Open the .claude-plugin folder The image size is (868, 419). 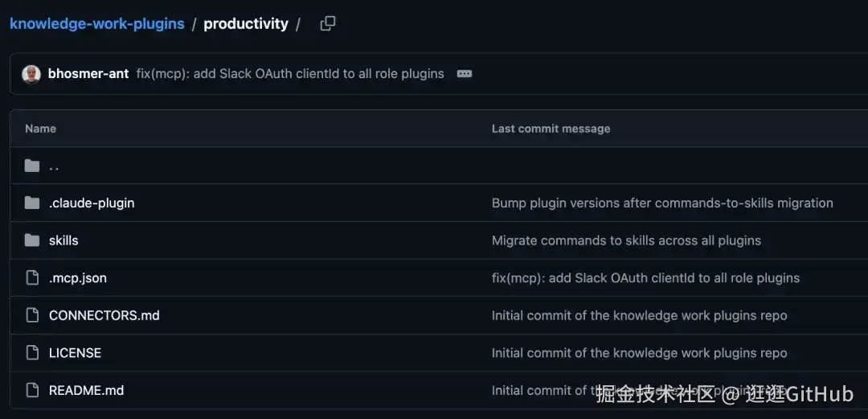(92, 203)
